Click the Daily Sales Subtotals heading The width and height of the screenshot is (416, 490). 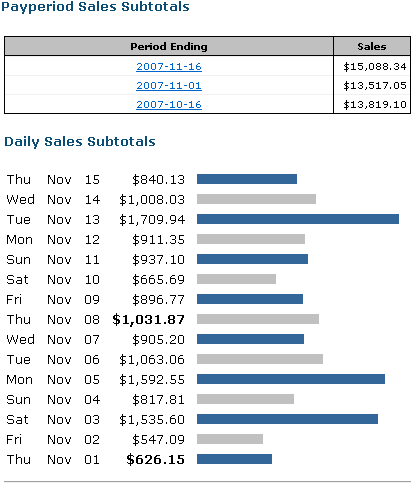(x=80, y=142)
